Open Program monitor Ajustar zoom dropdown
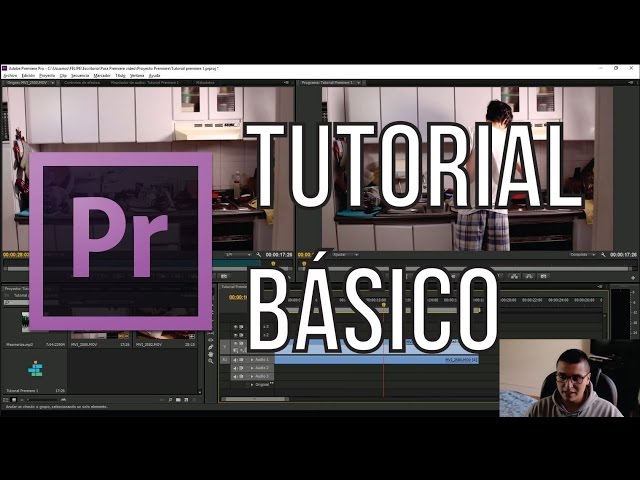Image resolution: width=640 pixels, height=480 pixels. (345, 255)
